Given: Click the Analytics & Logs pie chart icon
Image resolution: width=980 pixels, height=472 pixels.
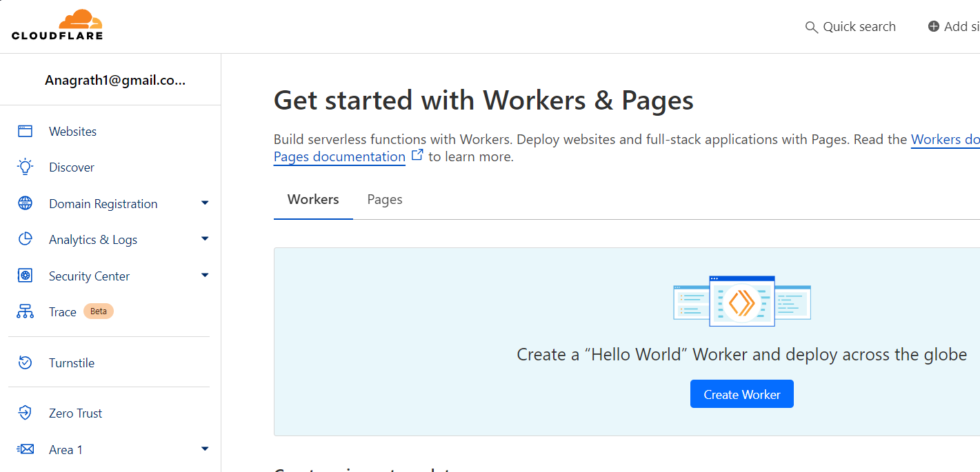Looking at the screenshot, I should (x=26, y=239).
